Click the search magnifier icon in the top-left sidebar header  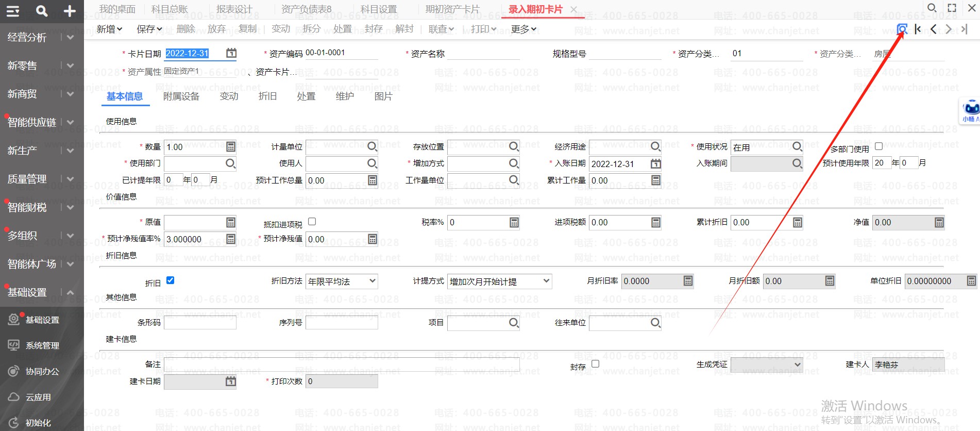42,11
